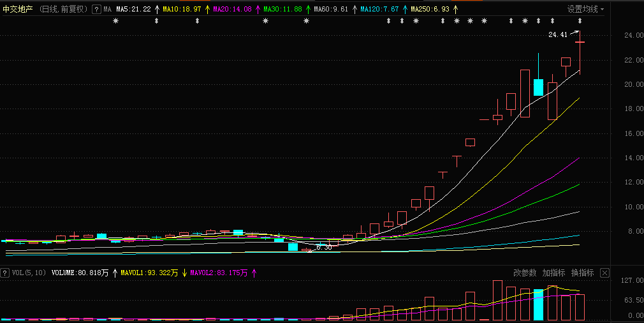The height and width of the screenshot is (323, 644).
Task: Click the 中交地产 stock name title
Action: tap(18, 9)
